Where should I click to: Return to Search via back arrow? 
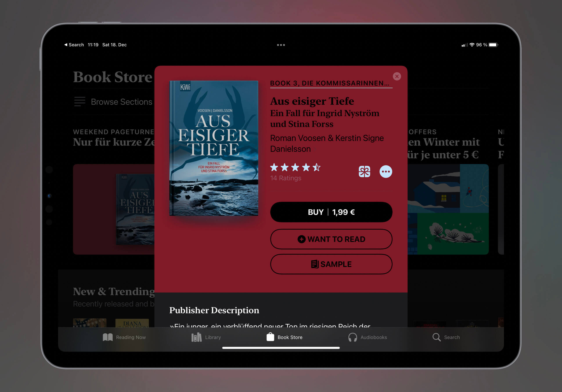74,45
